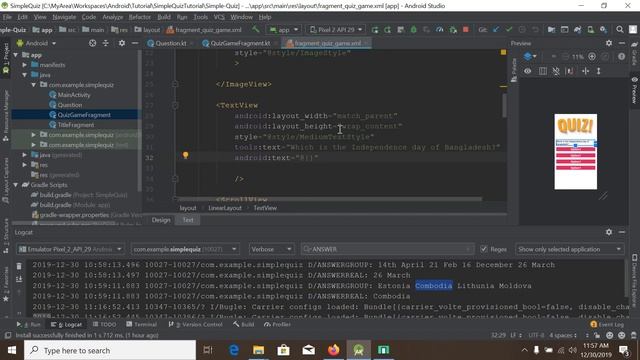Open the Verbose log level dropdown

coord(271,249)
